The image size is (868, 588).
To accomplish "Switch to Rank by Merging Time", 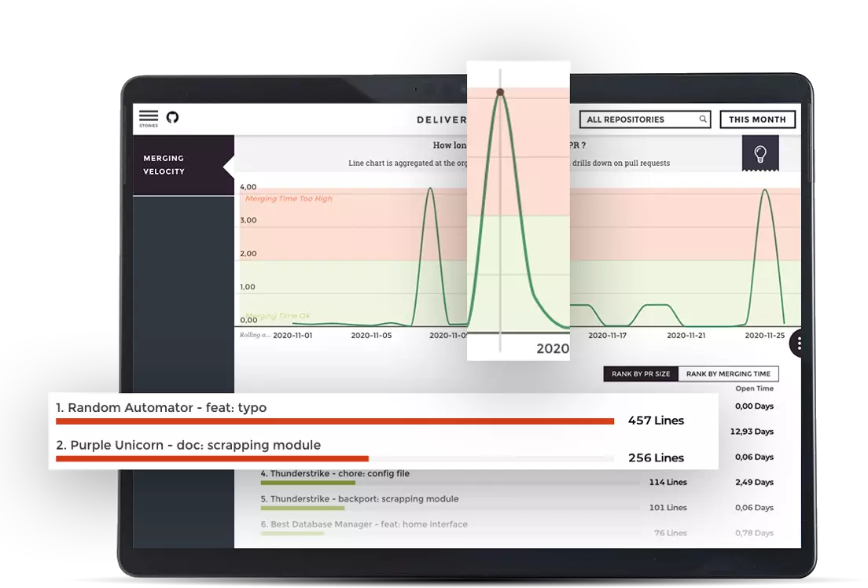I will (x=728, y=374).
